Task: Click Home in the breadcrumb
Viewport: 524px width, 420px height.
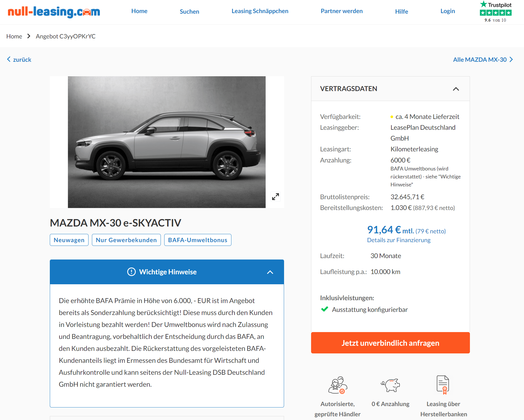Action: [14, 36]
